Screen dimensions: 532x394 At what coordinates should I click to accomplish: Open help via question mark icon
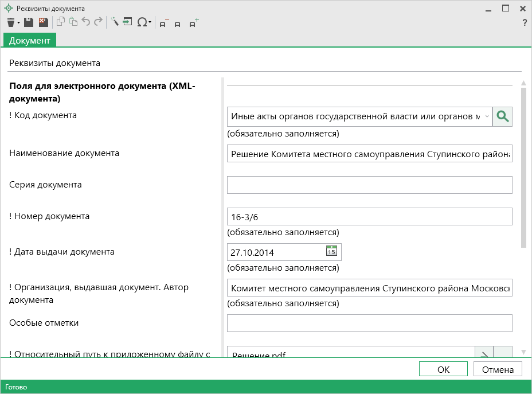524,23
